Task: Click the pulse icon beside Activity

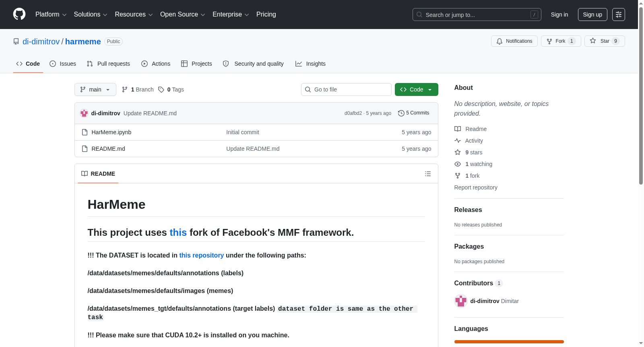Action: tap(458, 141)
